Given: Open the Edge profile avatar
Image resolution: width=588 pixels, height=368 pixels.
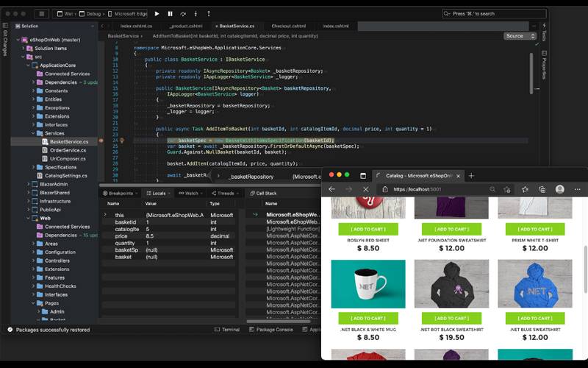Looking at the screenshot, I should 560,189.
